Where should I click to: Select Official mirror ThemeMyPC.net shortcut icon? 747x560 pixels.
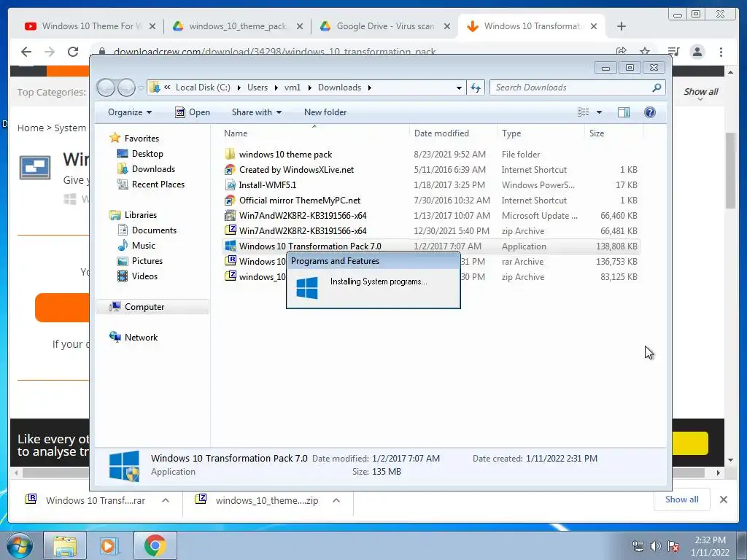coord(230,200)
